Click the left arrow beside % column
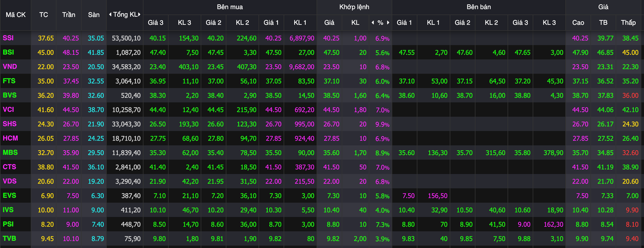 373,22
